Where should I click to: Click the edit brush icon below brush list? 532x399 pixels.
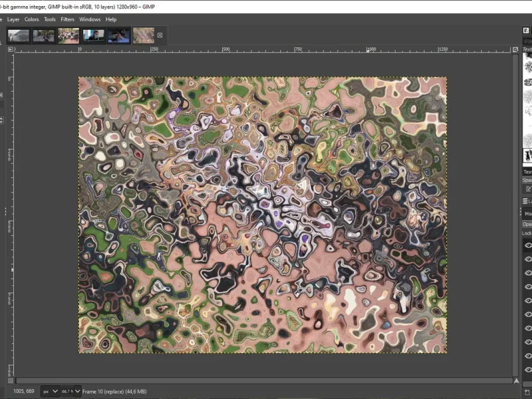pos(528,189)
